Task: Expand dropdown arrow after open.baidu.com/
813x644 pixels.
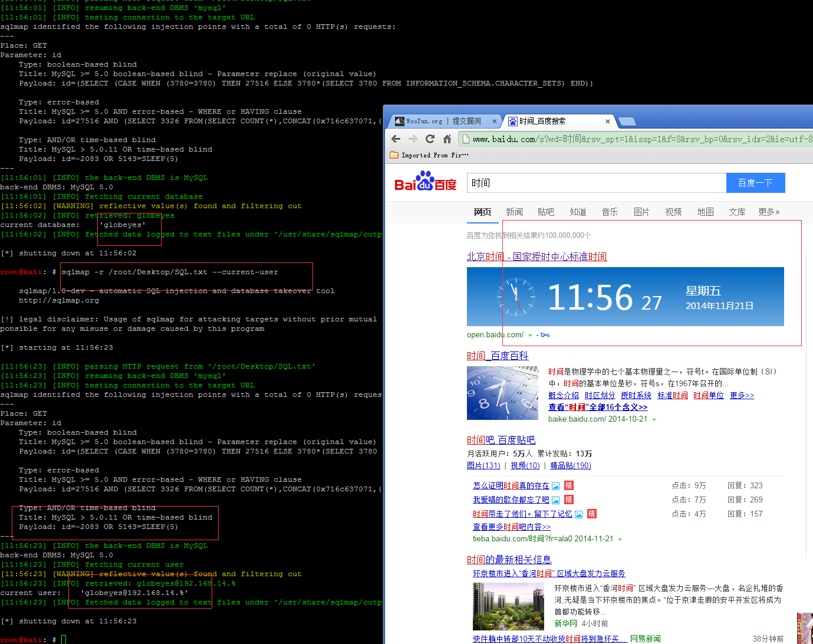Action: [x=530, y=335]
